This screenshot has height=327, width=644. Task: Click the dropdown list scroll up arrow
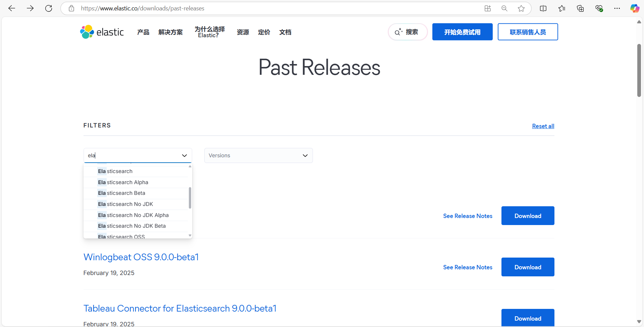click(190, 166)
